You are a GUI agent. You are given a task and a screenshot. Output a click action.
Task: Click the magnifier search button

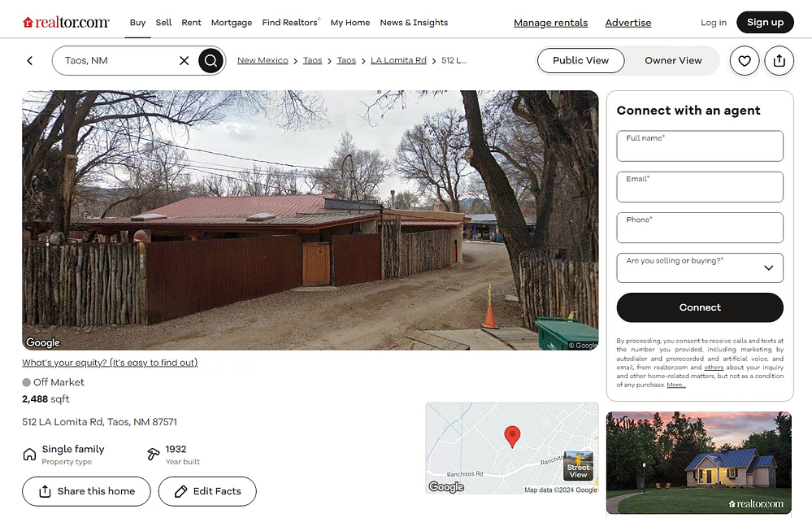(211, 61)
